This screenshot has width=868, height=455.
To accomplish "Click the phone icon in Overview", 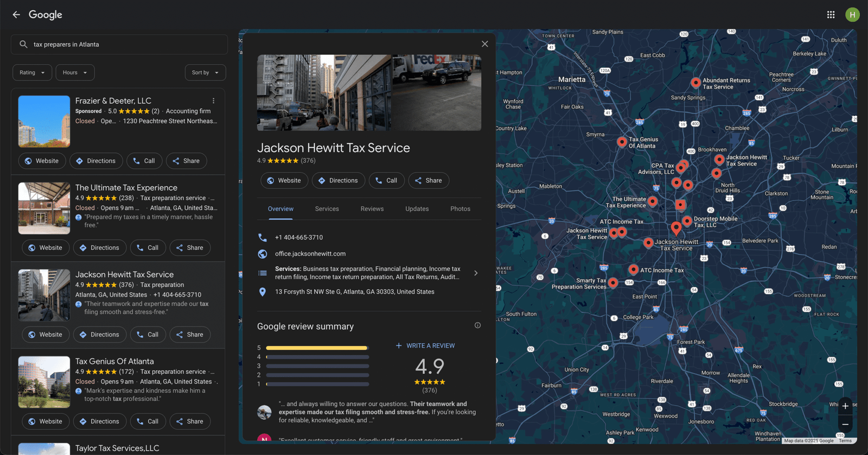I will 263,237.
